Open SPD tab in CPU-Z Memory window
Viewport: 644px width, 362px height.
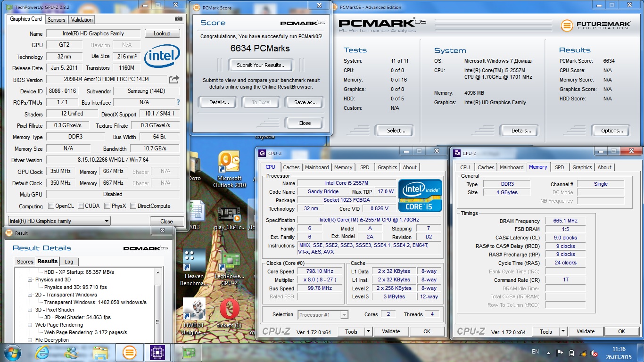tap(560, 167)
